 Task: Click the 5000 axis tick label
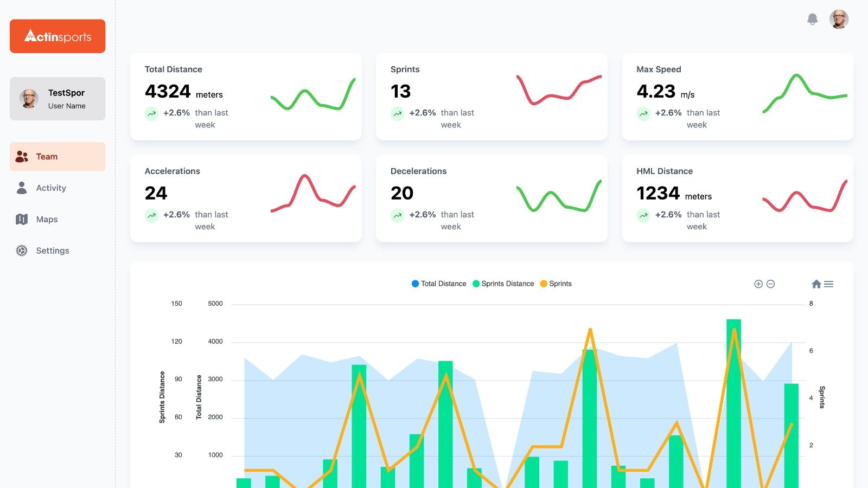(x=215, y=304)
